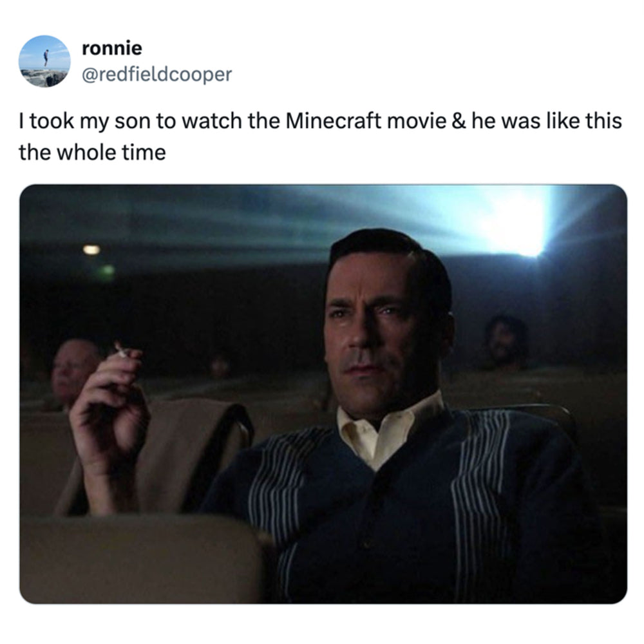Click ronnie's round profile avatar
This screenshot has height=644, width=644.
44,61
